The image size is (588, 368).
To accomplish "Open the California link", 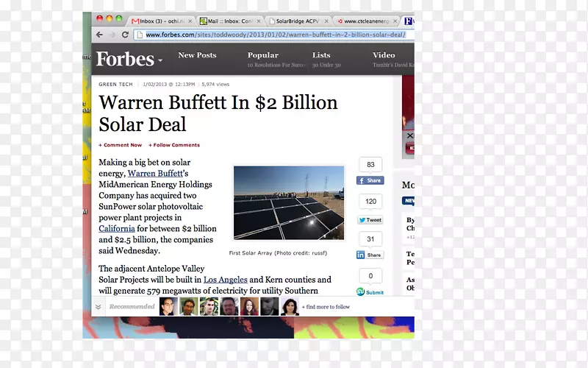I will (x=117, y=229).
